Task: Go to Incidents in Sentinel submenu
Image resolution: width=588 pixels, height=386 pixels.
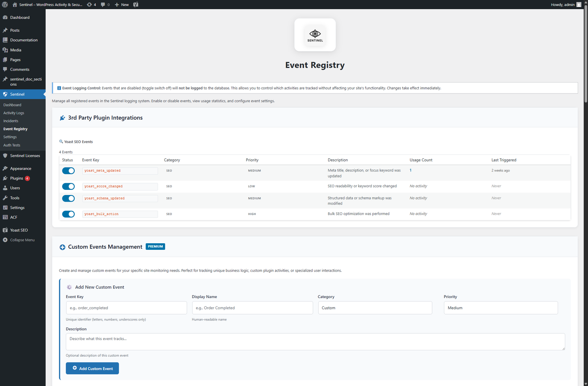Action: (11, 121)
